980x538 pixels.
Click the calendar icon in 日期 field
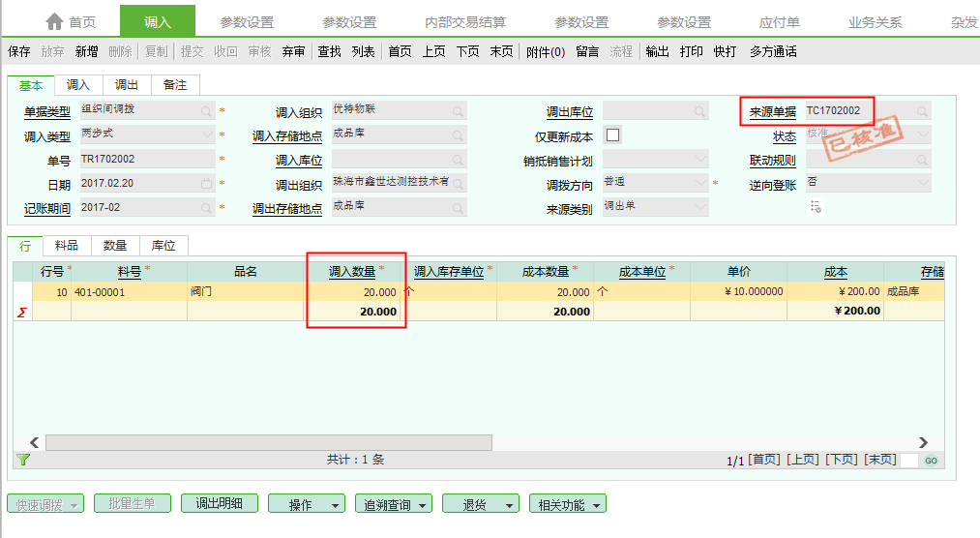pyautogui.click(x=206, y=183)
